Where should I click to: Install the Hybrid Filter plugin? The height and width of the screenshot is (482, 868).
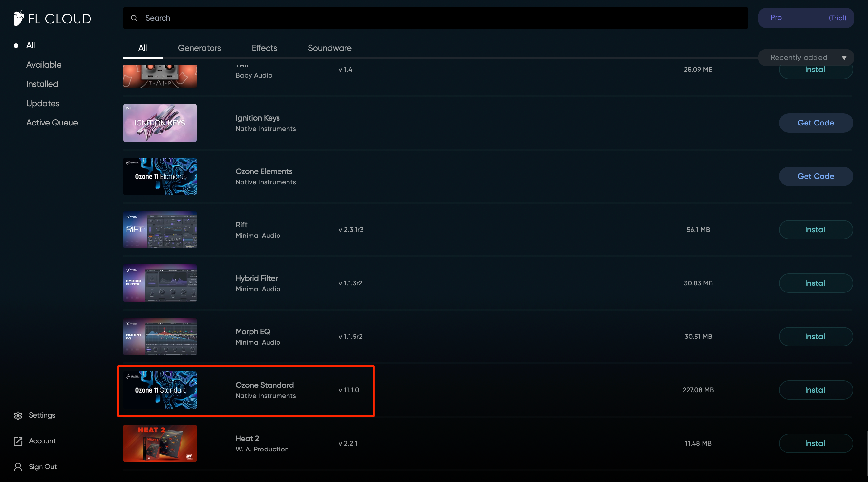816,283
